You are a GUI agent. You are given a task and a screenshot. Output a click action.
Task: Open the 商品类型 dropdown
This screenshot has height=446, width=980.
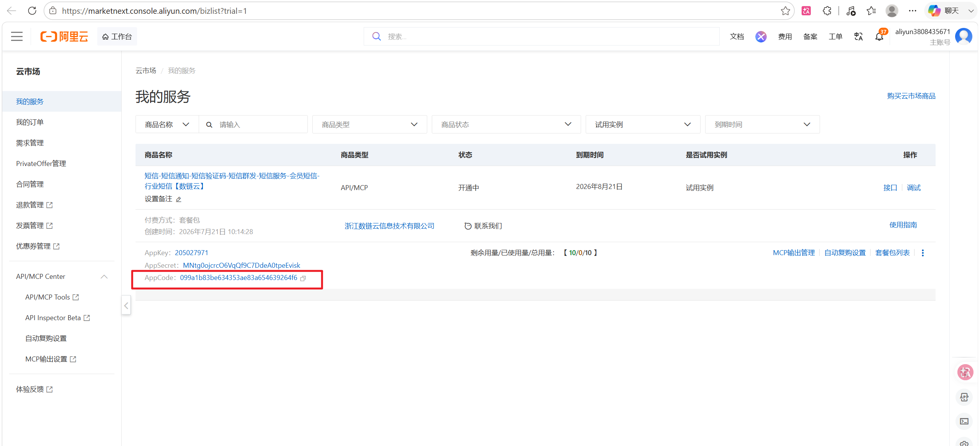click(370, 124)
